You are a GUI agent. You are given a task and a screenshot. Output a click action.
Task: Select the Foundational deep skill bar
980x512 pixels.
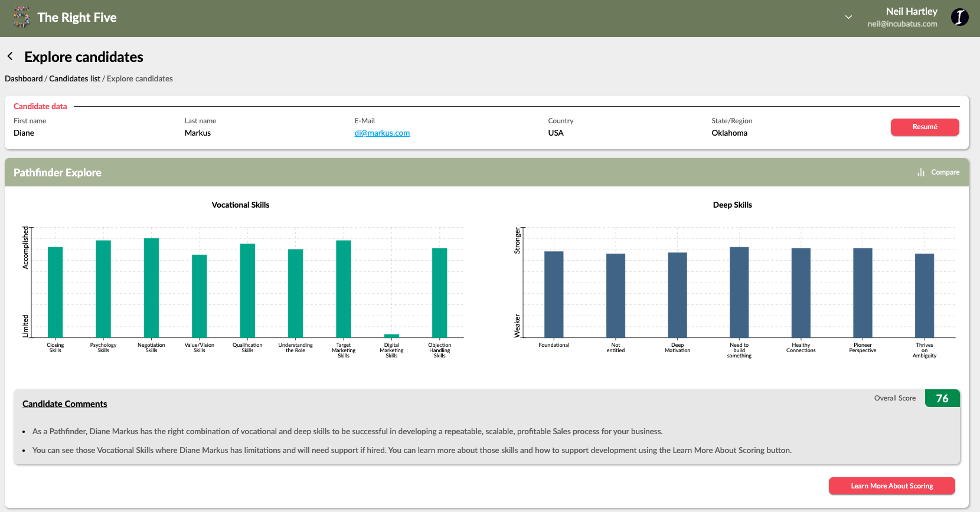pos(554,294)
